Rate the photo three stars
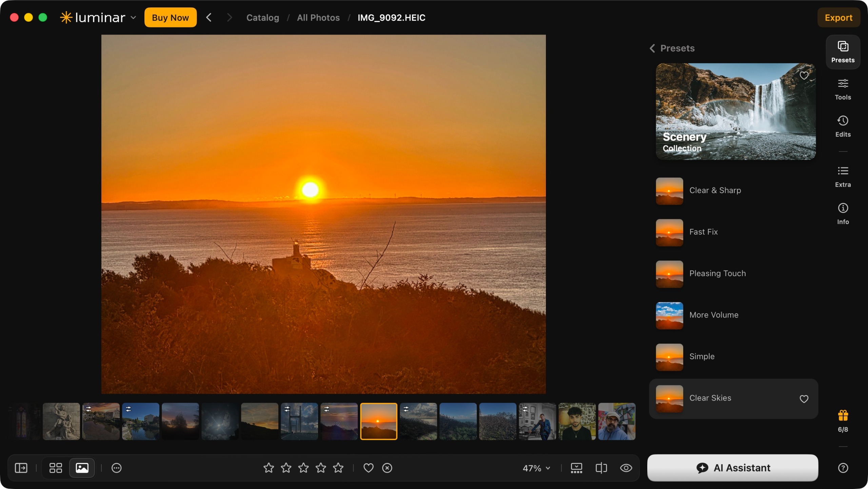The width and height of the screenshot is (868, 489). (x=303, y=468)
